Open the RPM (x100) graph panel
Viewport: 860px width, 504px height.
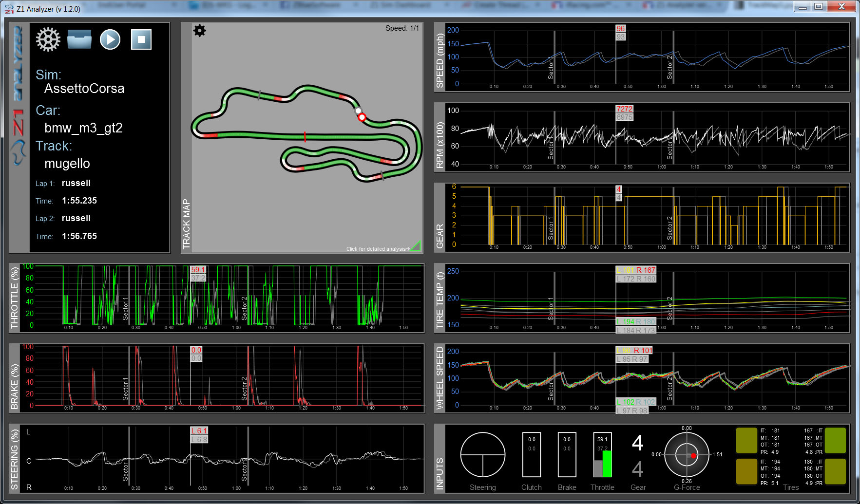642,137
